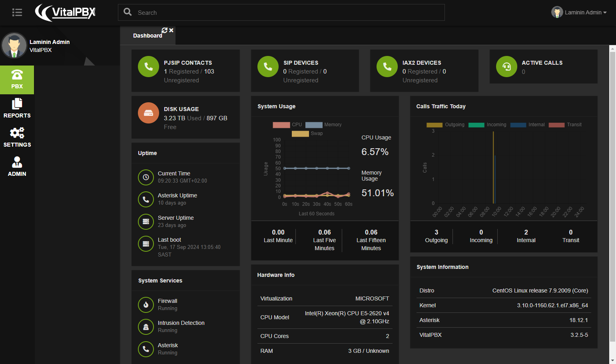Screen dimensions: 616x364
Task: Click the Last boot server icon
Action: (146, 243)
